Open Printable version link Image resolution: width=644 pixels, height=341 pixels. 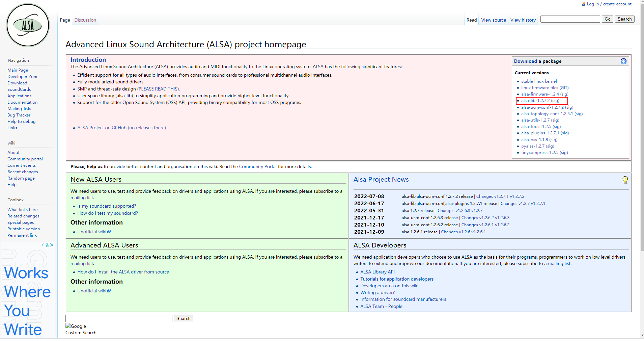click(24, 229)
